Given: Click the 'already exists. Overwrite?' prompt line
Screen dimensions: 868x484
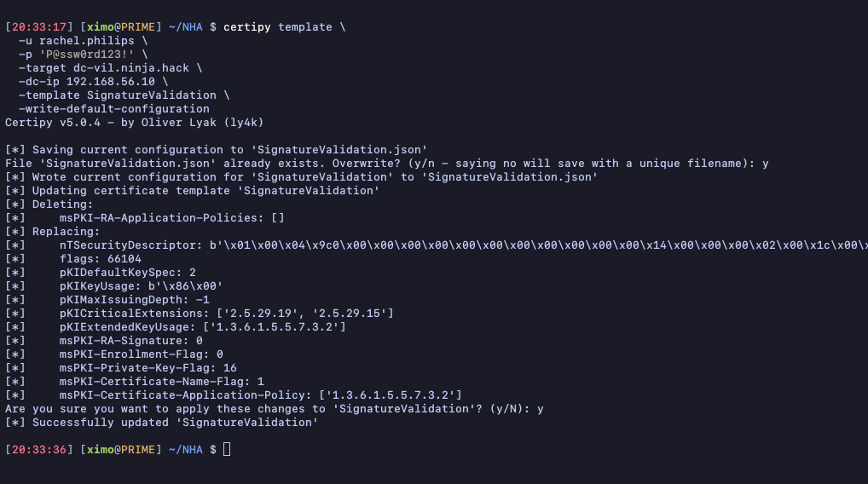Looking at the screenshot, I should (387, 164).
